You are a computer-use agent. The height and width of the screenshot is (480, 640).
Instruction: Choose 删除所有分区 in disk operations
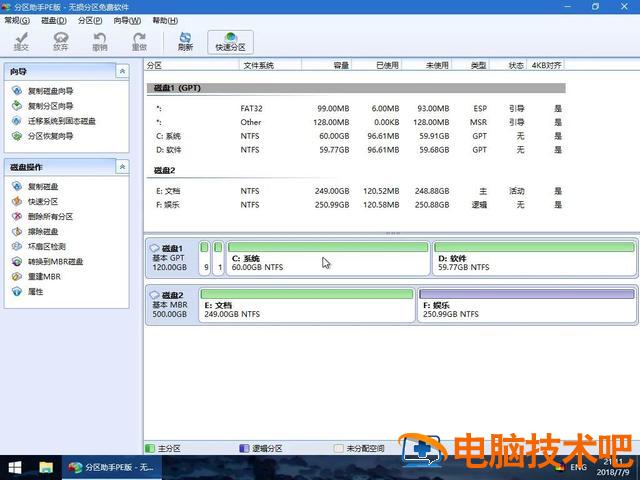[x=50, y=216]
